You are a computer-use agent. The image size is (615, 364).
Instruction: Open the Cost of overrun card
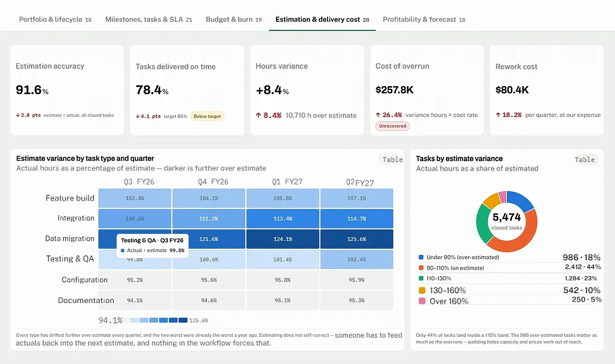(427, 90)
